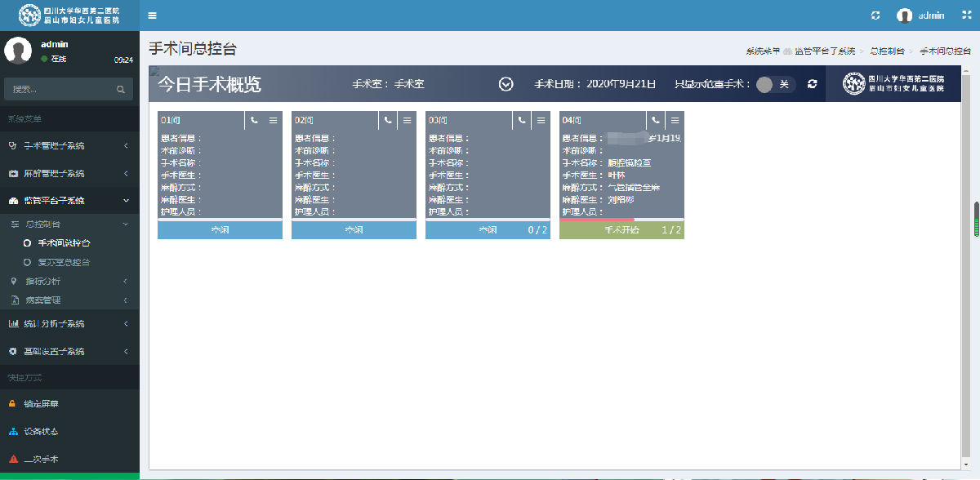Click the 手术日期 2020年9月21日 date

click(x=595, y=84)
